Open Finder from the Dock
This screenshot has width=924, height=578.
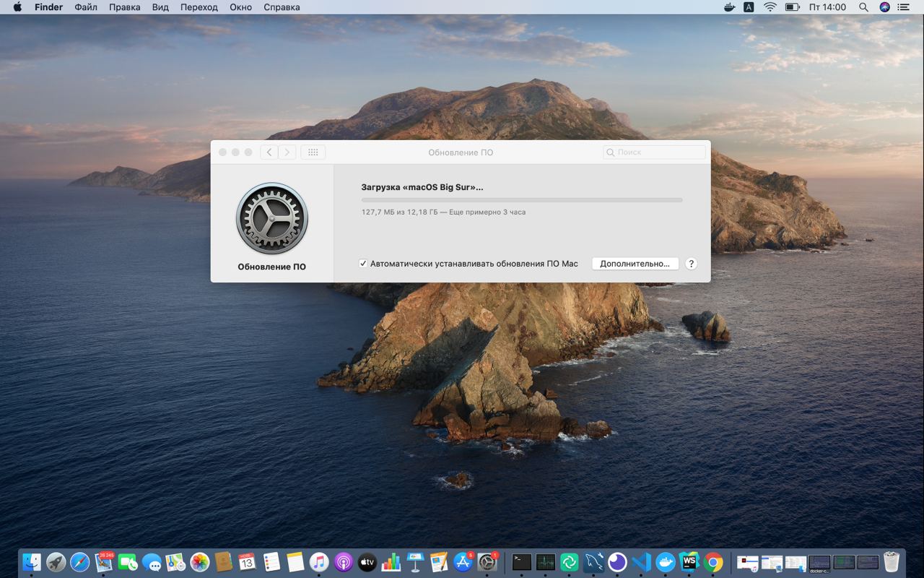tap(32, 562)
